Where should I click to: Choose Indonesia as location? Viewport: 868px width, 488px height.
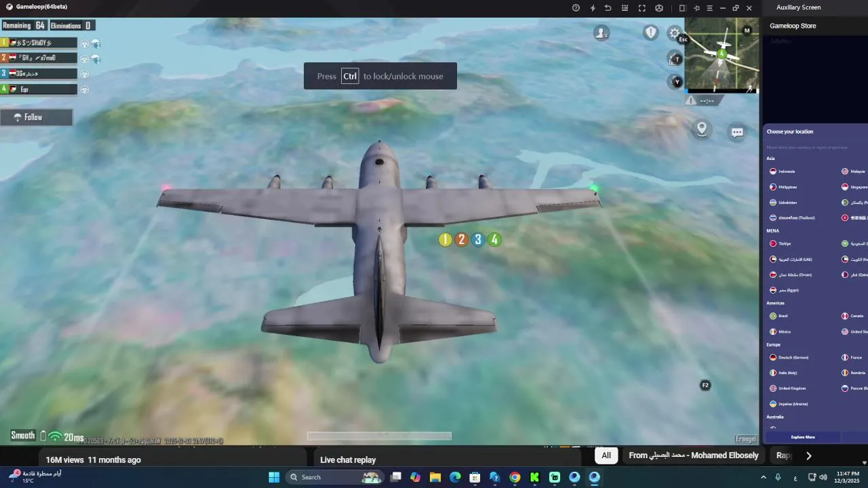click(x=783, y=171)
